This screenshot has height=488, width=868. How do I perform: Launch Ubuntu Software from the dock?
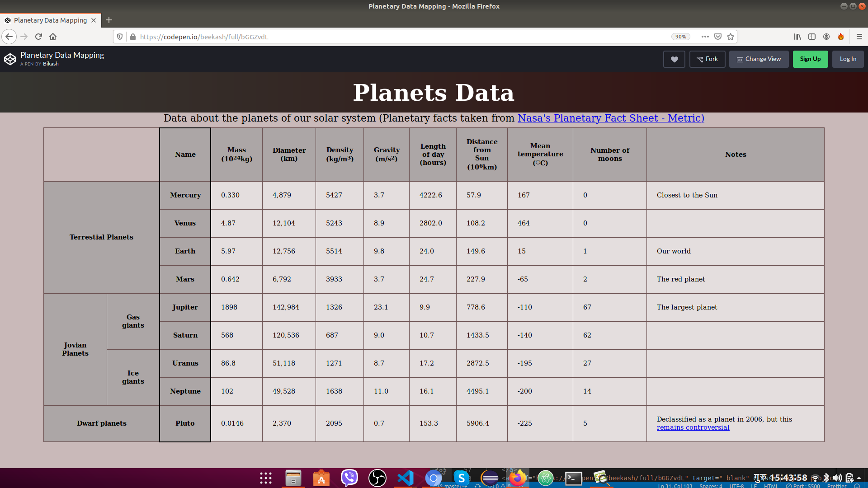pyautogui.click(x=321, y=478)
